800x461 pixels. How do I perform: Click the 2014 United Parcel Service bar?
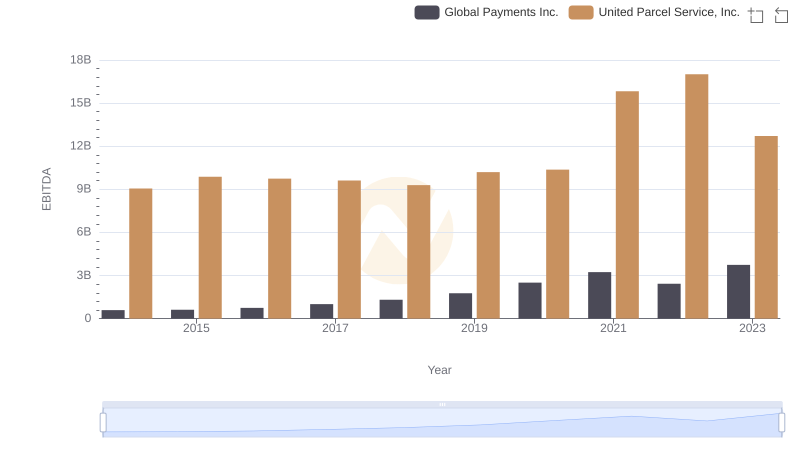point(141,253)
